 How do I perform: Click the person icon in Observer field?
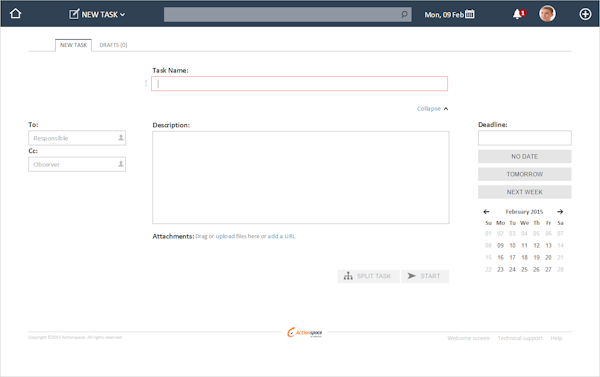coord(121,164)
